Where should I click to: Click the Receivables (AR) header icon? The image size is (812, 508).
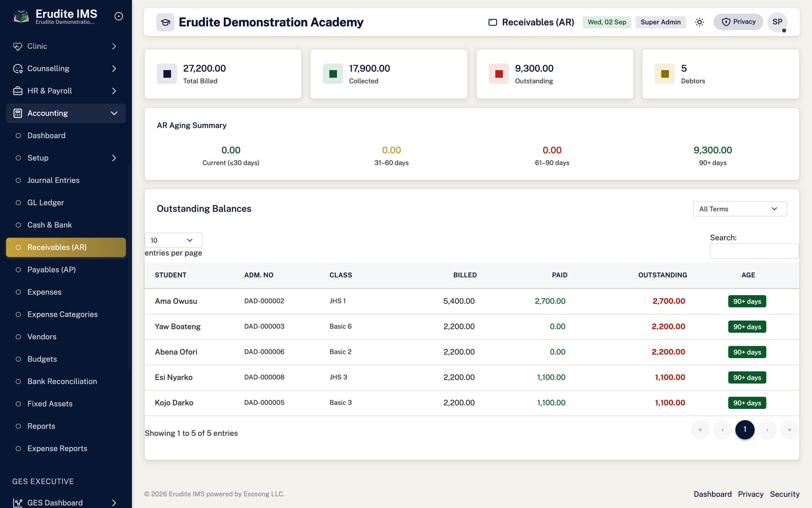[x=493, y=22]
